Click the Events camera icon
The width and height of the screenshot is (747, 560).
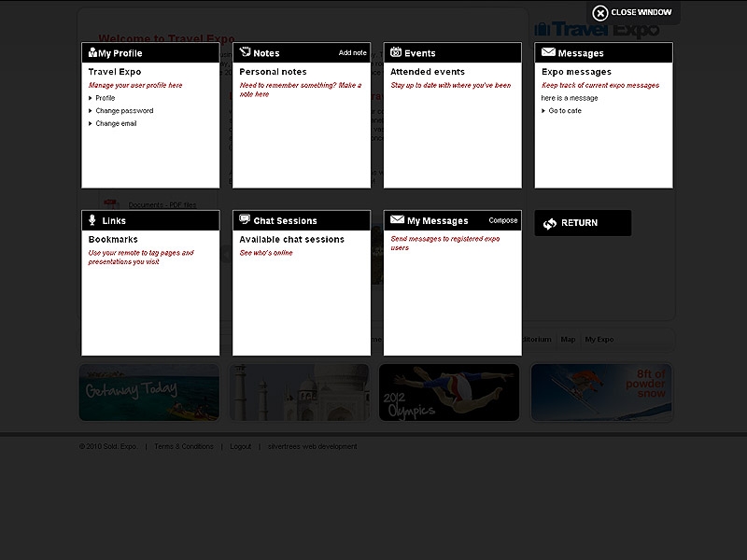pos(396,53)
